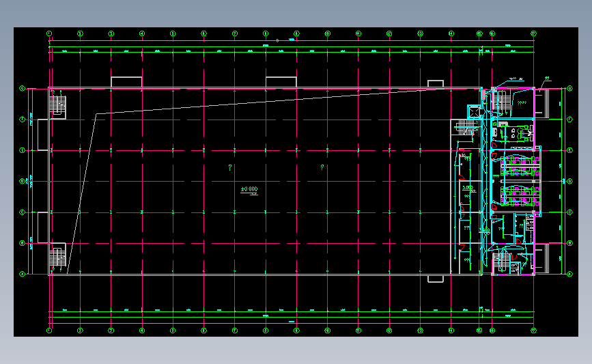592x364 pixels.
Task: Select axis bubble D on right side
Action: click(569, 181)
